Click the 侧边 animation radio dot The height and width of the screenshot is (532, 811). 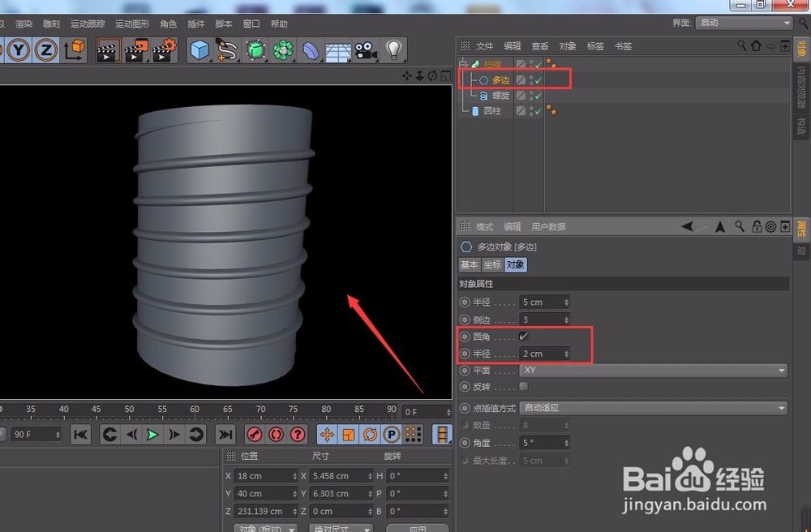[x=465, y=320]
